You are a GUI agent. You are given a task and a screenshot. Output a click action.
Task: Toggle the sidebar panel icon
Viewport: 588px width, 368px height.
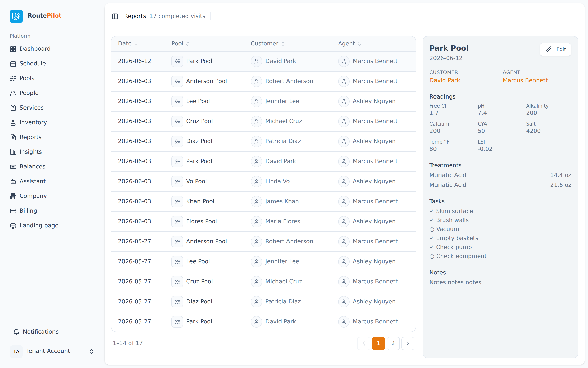(x=115, y=16)
